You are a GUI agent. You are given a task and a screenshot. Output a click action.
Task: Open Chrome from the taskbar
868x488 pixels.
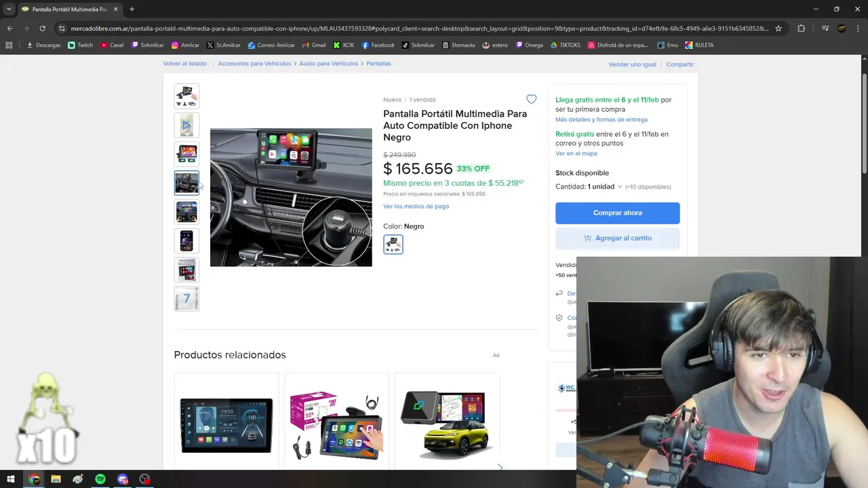click(34, 479)
